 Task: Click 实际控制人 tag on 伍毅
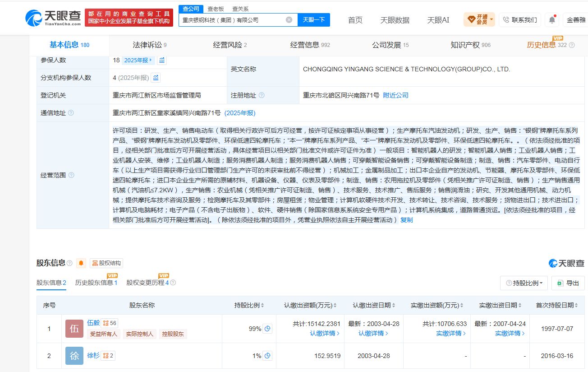click(139, 334)
